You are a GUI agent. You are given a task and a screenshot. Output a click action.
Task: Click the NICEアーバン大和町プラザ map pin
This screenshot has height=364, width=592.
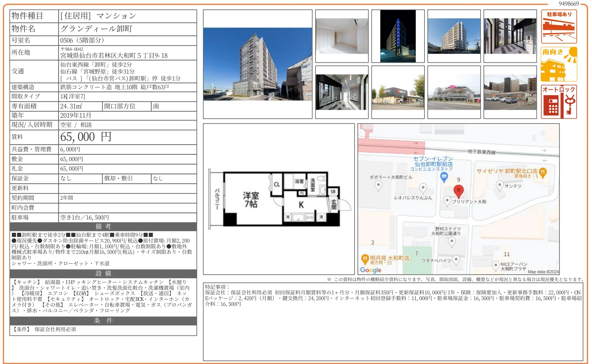point(496,266)
